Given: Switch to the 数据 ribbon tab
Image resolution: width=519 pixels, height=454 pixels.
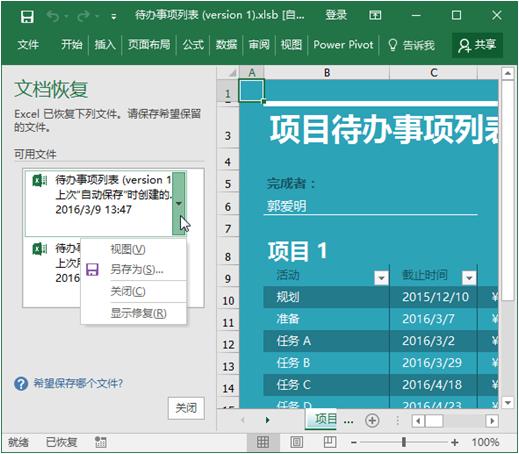Looking at the screenshot, I should [x=226, y=44].
